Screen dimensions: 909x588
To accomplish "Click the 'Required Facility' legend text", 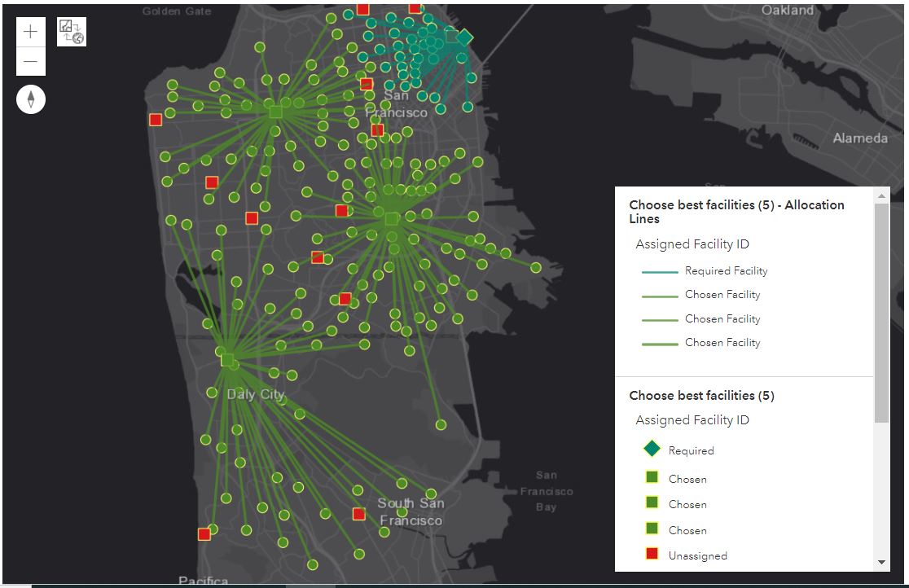I will [x=726, y=271].
